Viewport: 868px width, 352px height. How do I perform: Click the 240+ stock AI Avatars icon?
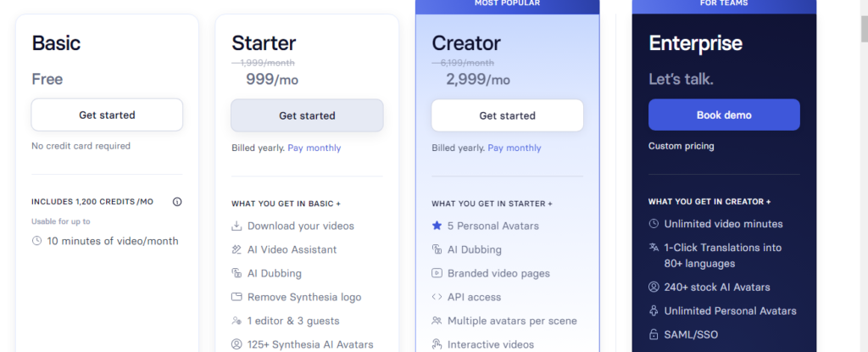click(654, 288)
